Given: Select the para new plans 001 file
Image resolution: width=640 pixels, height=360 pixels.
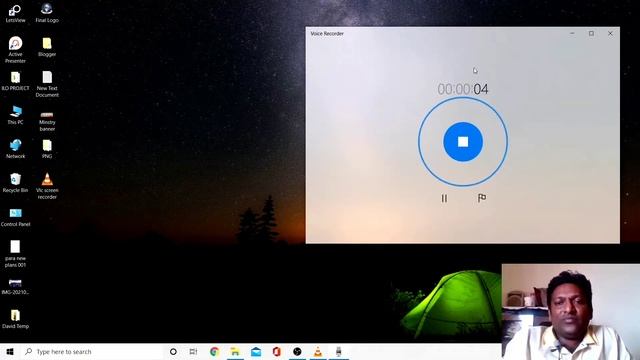Looking at the screenshot, I should coord(16,254).
